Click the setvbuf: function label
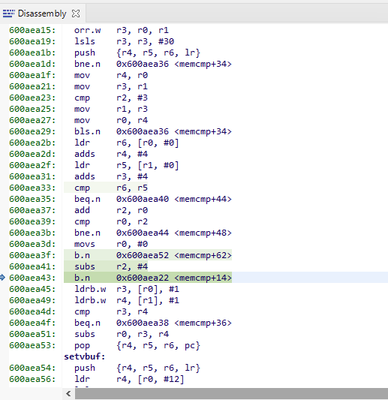 (x=85, y=356)
